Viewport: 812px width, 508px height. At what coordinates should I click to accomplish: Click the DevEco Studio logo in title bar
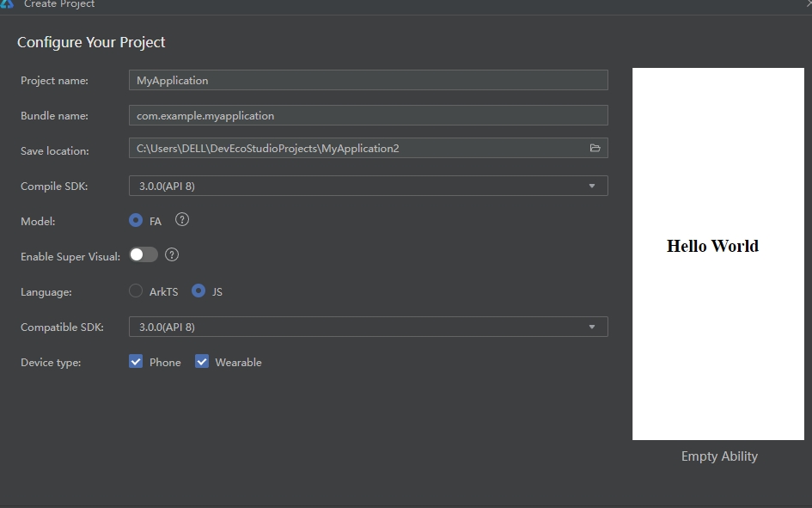pyautogui.click(x=7, y=3)
